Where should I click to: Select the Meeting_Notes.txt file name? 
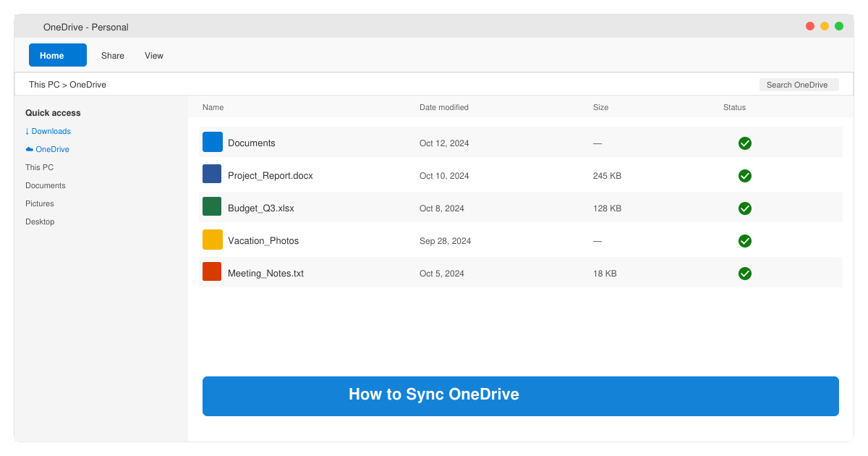coord(265,274)
